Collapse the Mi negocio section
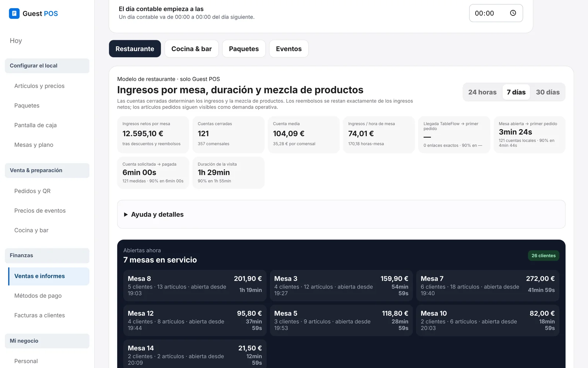 [x=47, y=341]
